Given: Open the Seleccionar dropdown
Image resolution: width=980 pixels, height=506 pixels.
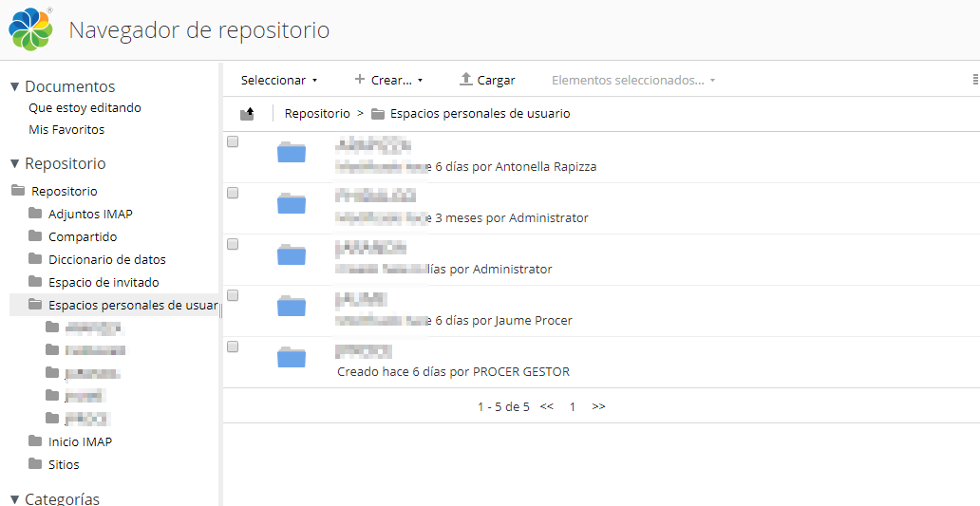Looking at the screenshot, I should [x=279, y=80].
